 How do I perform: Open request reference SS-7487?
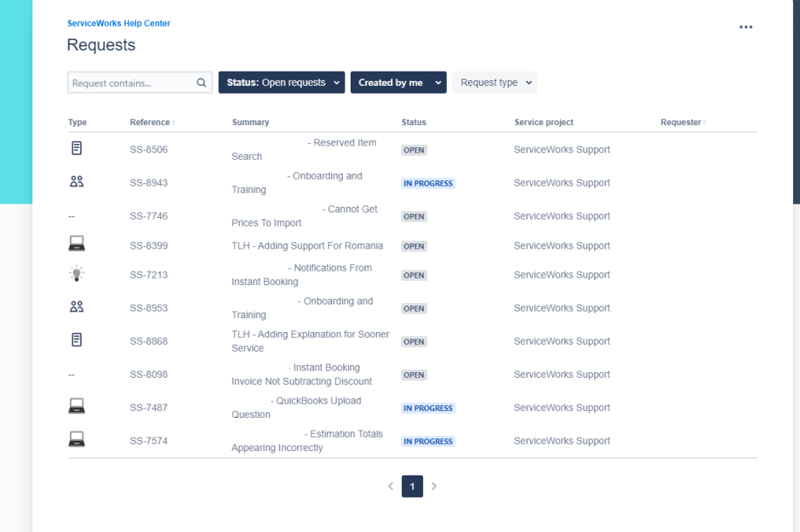coord(148,407)
